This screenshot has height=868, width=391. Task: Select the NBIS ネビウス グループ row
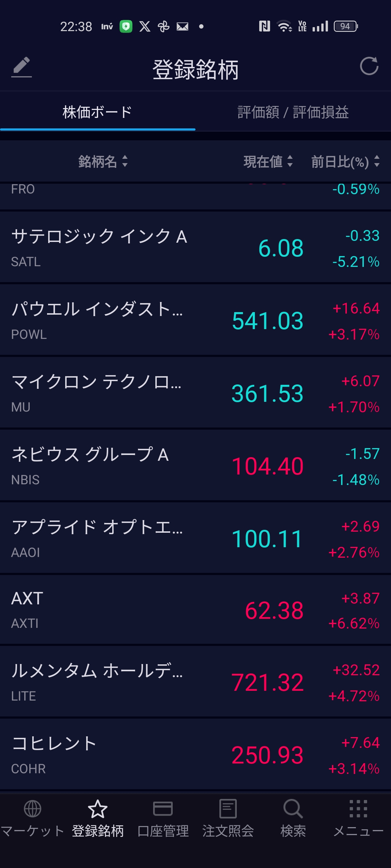coord(195,466)
